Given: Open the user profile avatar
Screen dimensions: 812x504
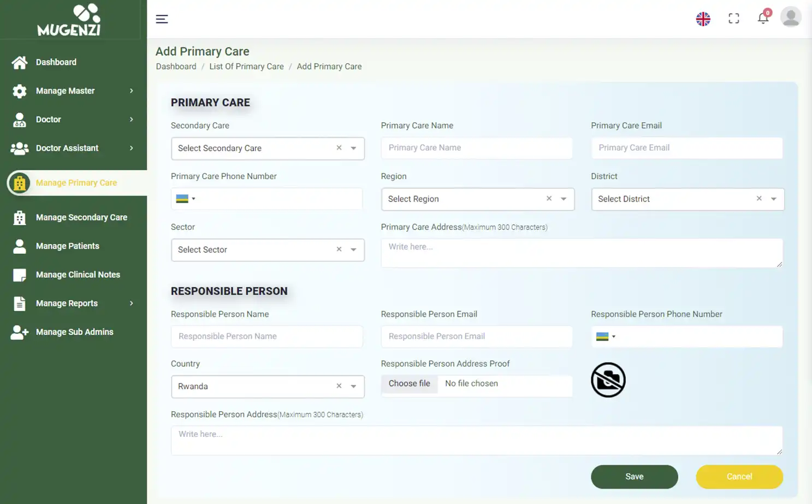Looking at the screenshot, I should pos(790,17).
